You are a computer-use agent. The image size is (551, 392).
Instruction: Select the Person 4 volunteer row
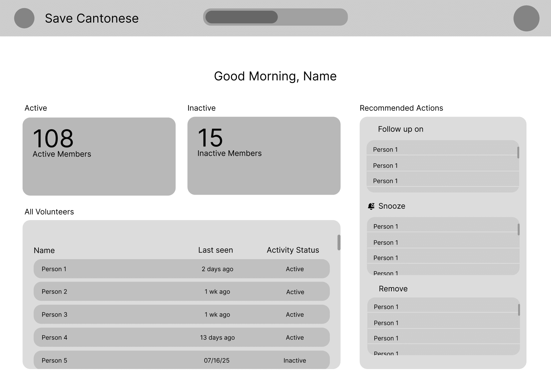coord(182,337)
